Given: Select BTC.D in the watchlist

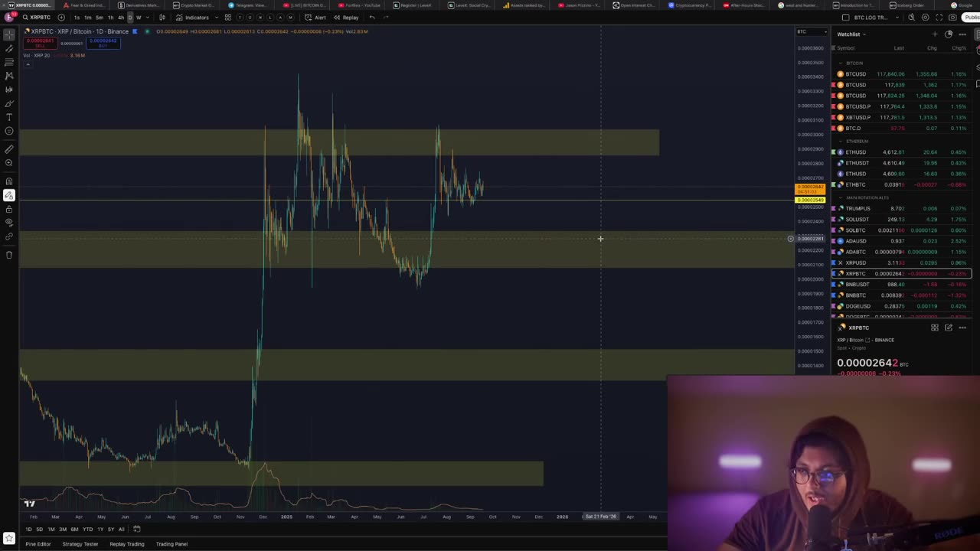Looking at the screenshot, I should point(901,129).
